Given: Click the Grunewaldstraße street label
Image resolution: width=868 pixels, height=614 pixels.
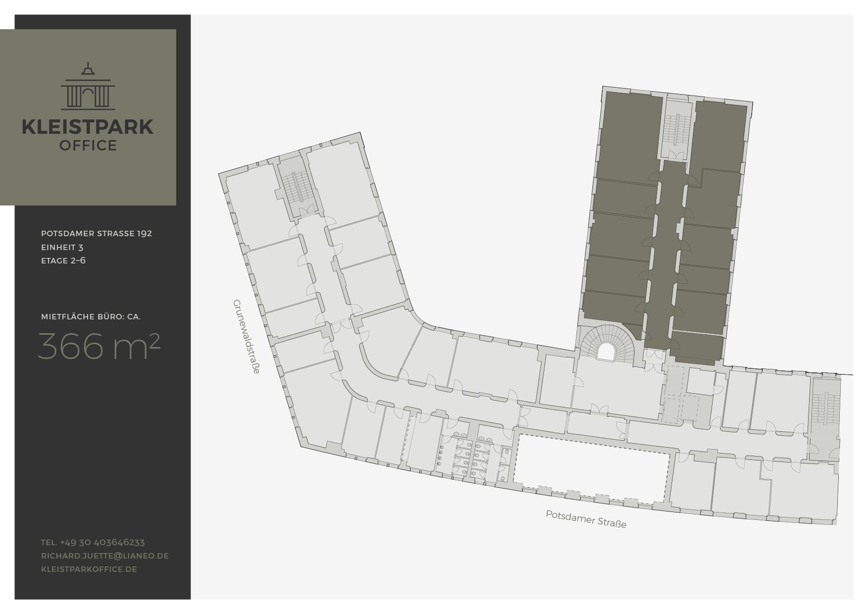Looking at the screenshot, I should pos(246,336).
